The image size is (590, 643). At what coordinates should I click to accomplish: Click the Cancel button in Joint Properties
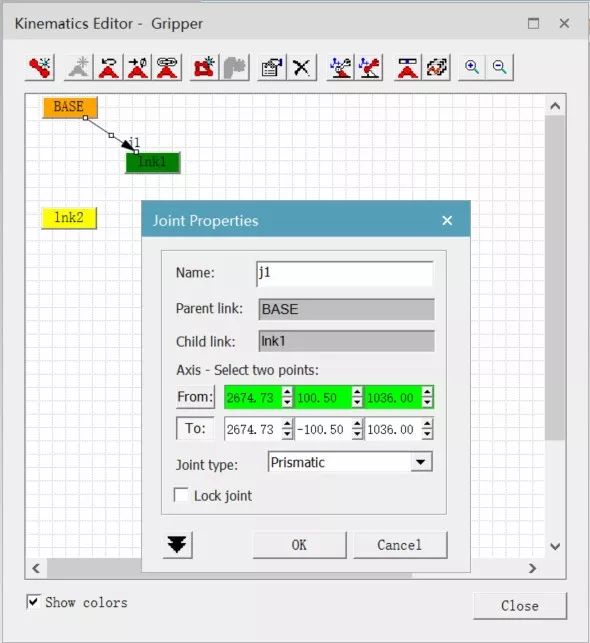(400, 545)
